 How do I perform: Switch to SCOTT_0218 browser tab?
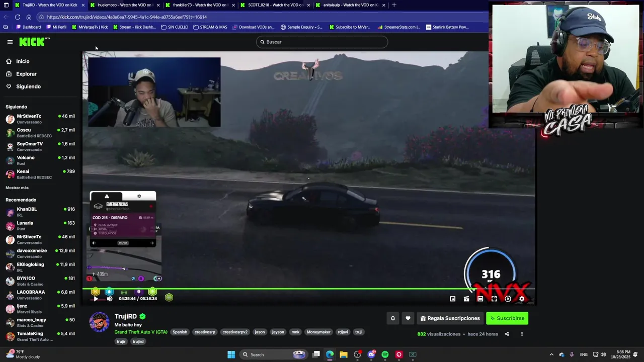point(275,5)
